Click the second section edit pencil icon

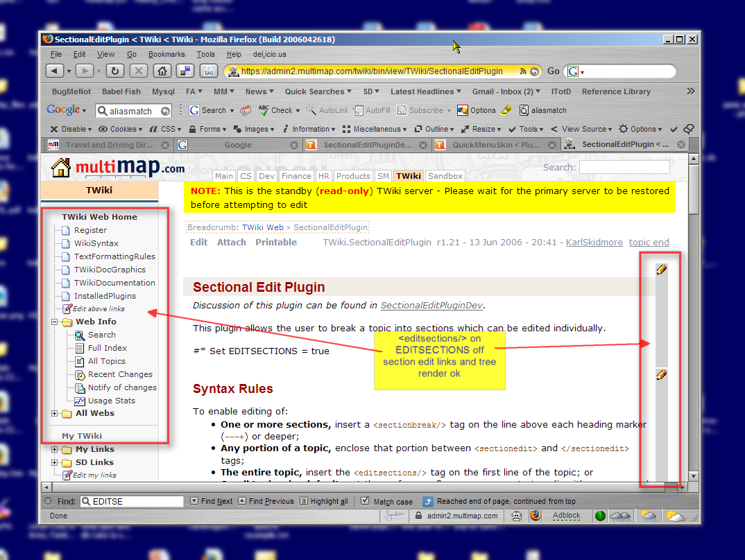(661, 375)
